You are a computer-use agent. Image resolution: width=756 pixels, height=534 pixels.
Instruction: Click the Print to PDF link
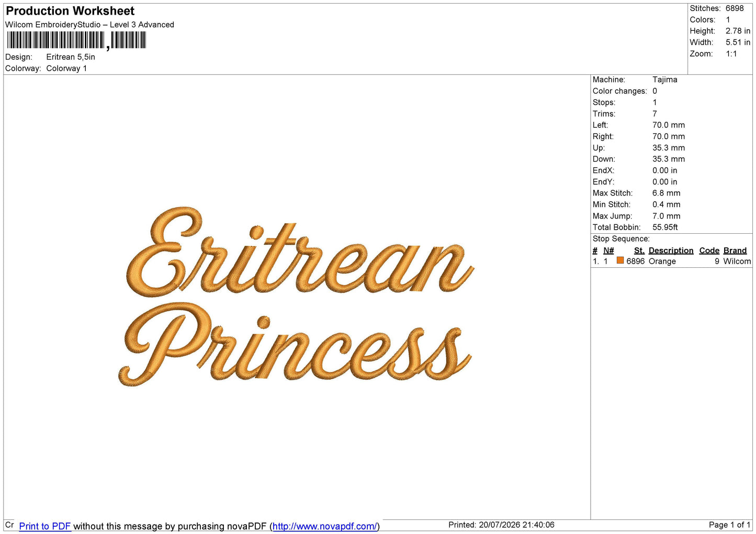[x=44, y=526]
